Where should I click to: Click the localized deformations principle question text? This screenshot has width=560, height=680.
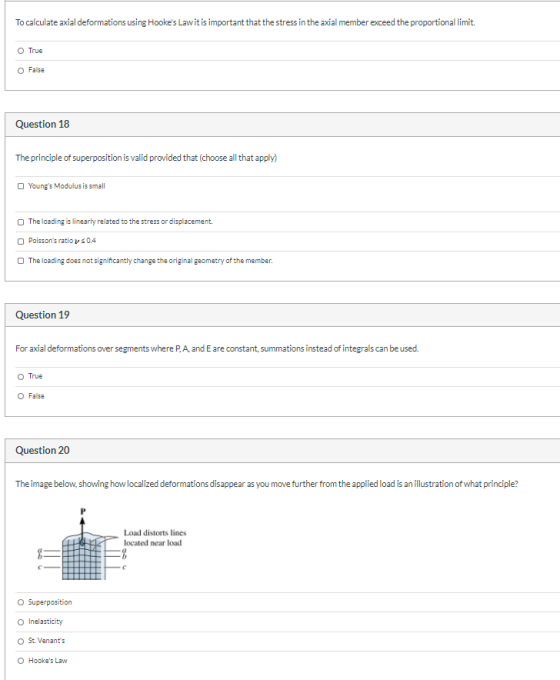tap(266, 484)
